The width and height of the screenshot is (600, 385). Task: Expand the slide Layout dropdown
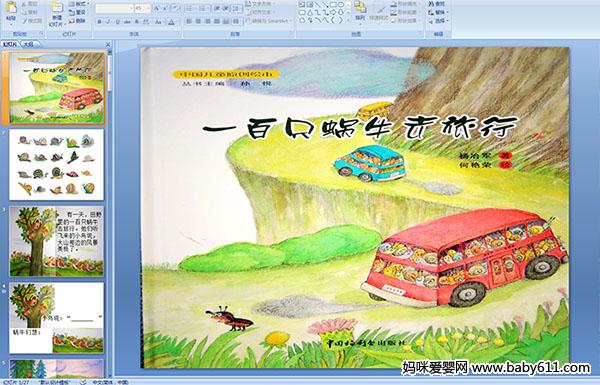78,4
